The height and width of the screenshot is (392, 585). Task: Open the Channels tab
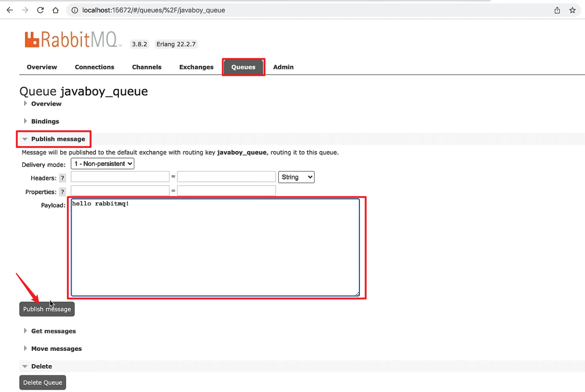click(x=147, y=67)
